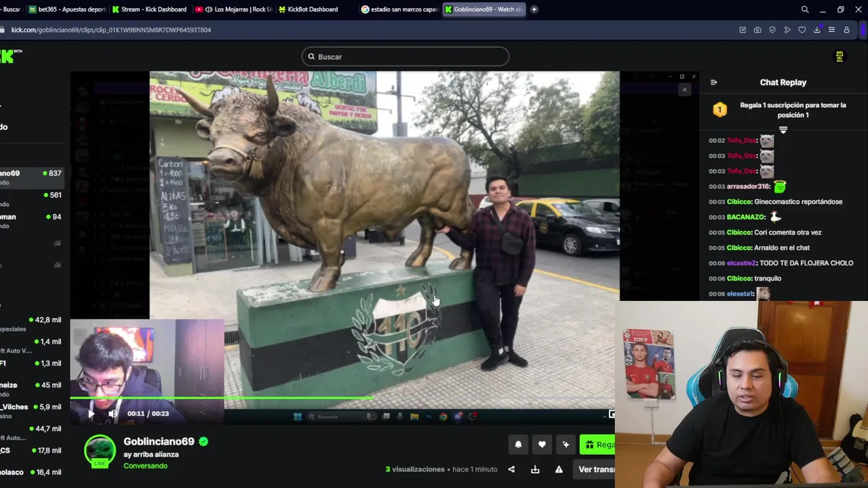
Task: Open sidebar channel with 837 viewers
Action: [32, 178]
